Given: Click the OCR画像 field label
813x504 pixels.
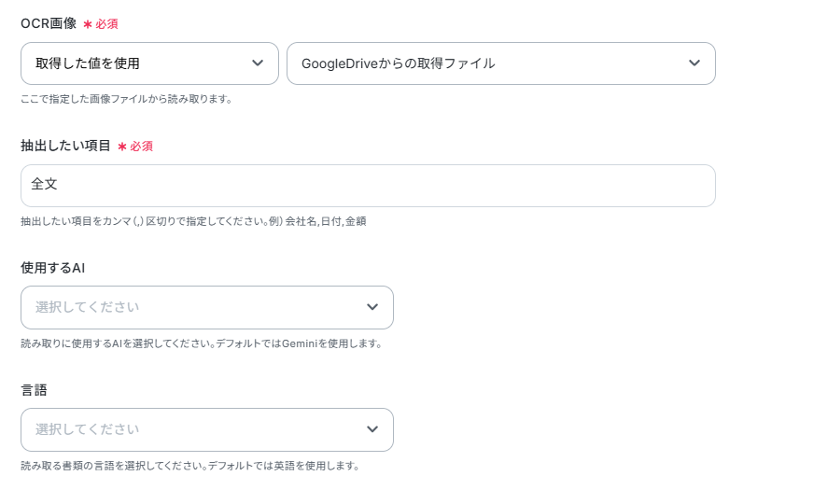Looking at the screenshot, I should 49,23.
